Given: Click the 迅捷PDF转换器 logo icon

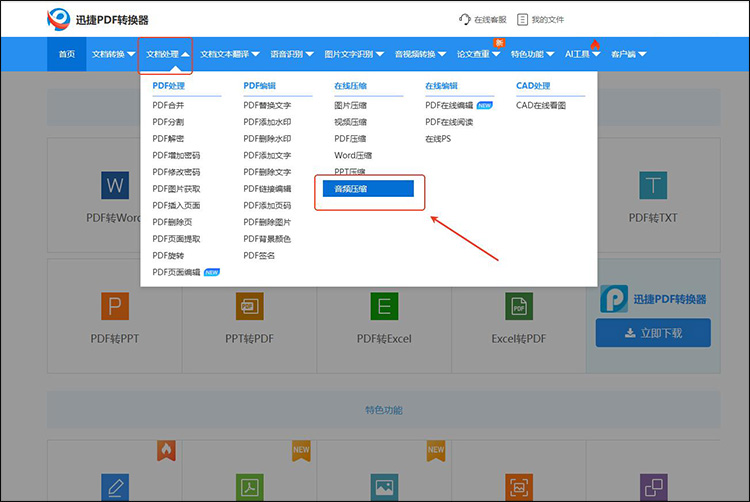Looking at the screenshot, I should [x=60, y=19].
